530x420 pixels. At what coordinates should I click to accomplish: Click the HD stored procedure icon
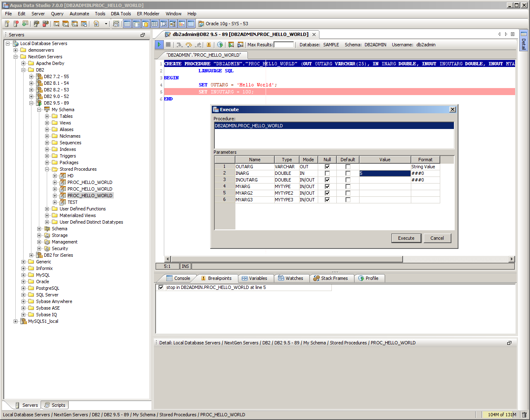[x=63, y=176]
